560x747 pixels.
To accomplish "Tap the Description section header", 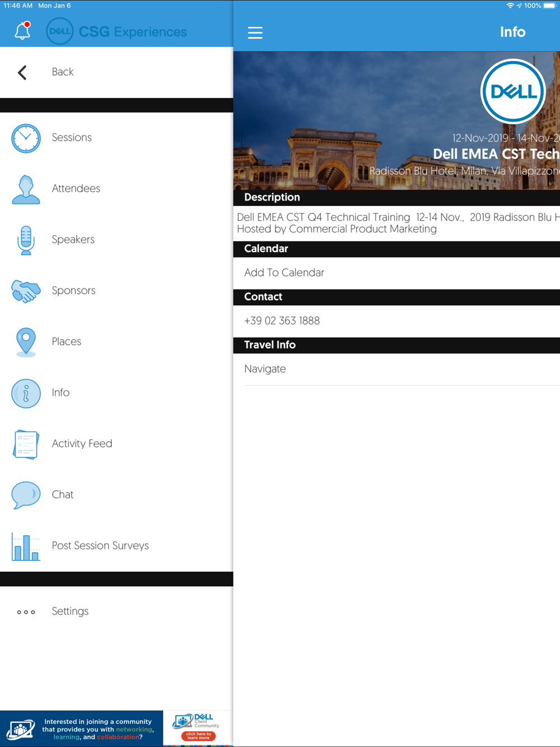I will point(396,197).
